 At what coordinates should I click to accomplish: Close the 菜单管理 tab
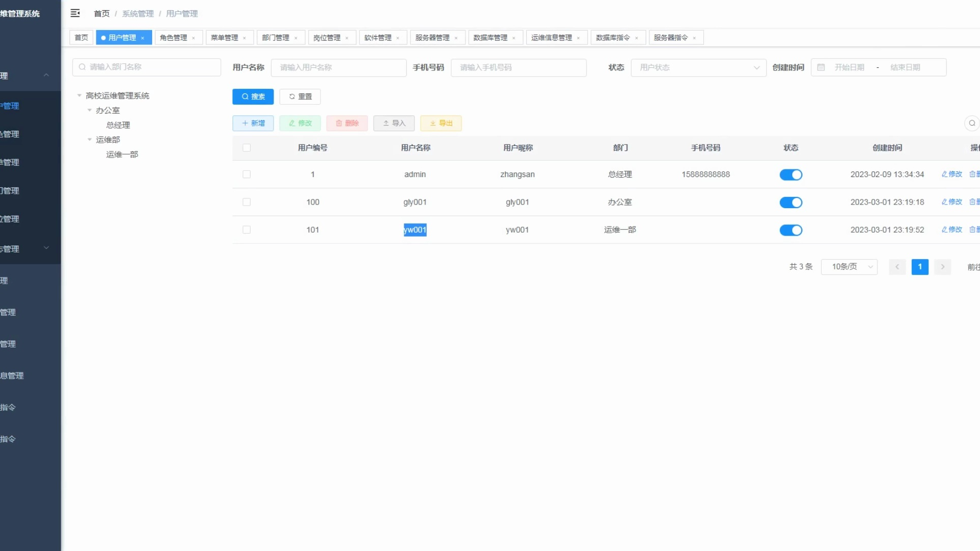point(244,38)
